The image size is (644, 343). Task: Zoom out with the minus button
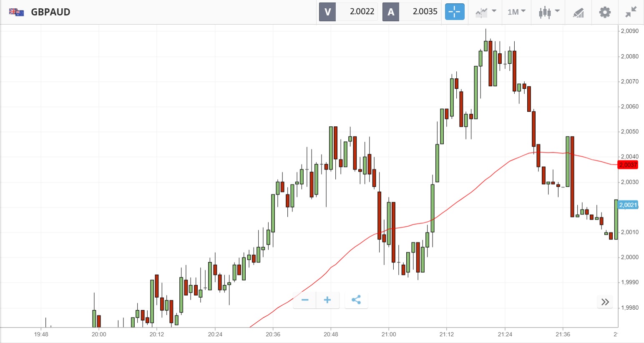pos(305,300)
